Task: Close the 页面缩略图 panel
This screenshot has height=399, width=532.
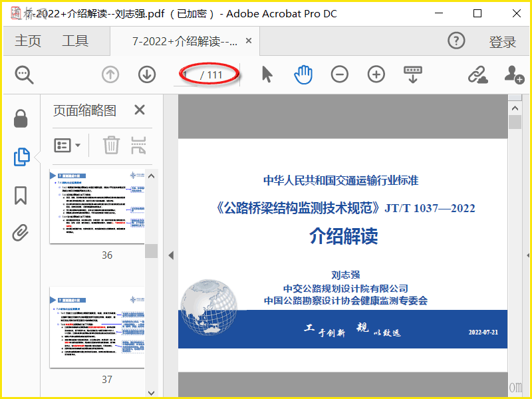Action: (x=140, y=110)
